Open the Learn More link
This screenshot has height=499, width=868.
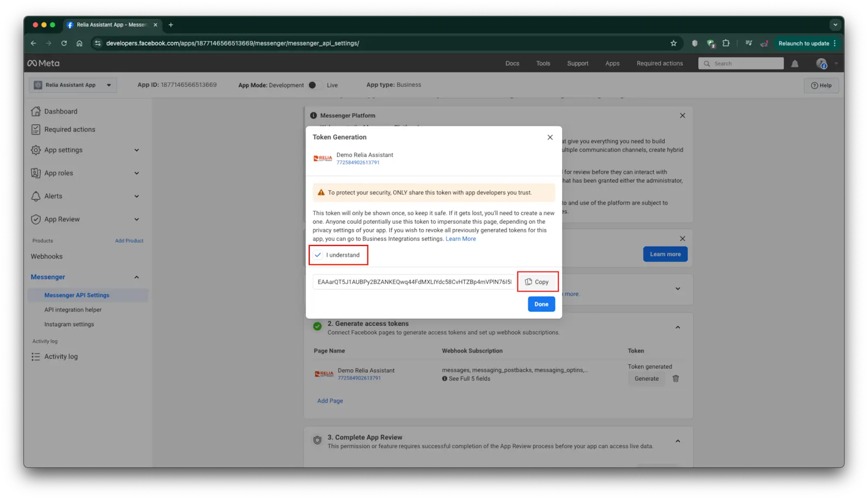pos(461,239)
